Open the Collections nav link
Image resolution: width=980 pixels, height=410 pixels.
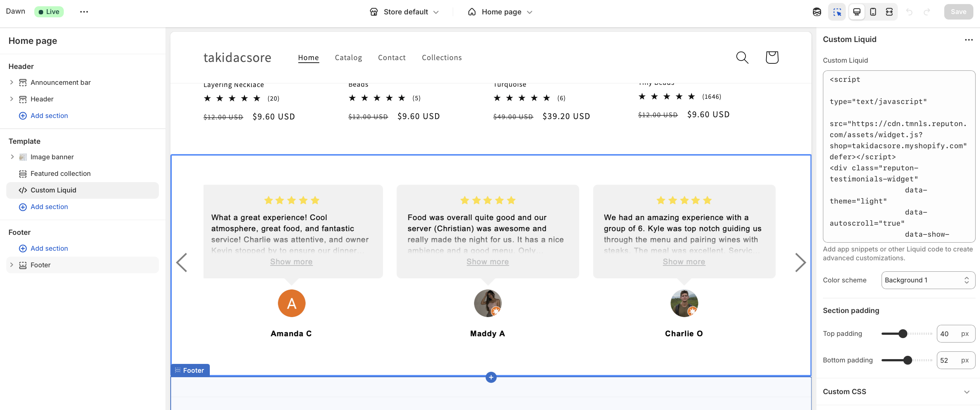tap(441, 58)
